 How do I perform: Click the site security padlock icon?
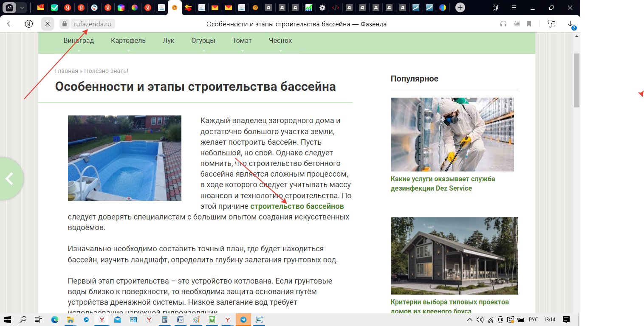[x=65, y=24]
